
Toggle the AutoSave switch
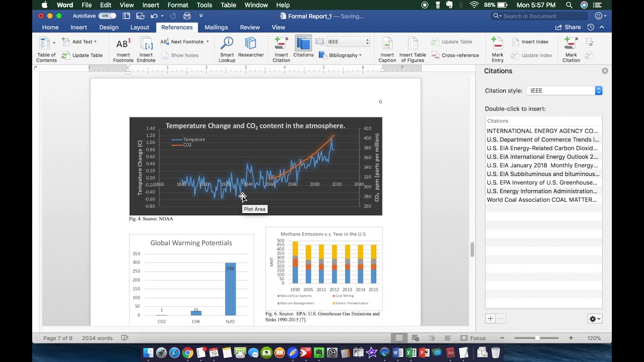coord(107,16)
